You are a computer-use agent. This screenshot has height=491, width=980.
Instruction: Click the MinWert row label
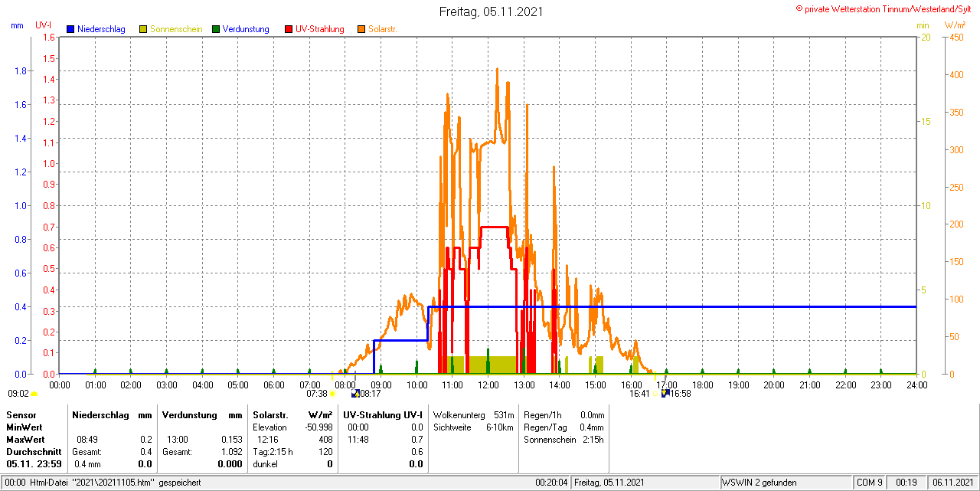24,427
